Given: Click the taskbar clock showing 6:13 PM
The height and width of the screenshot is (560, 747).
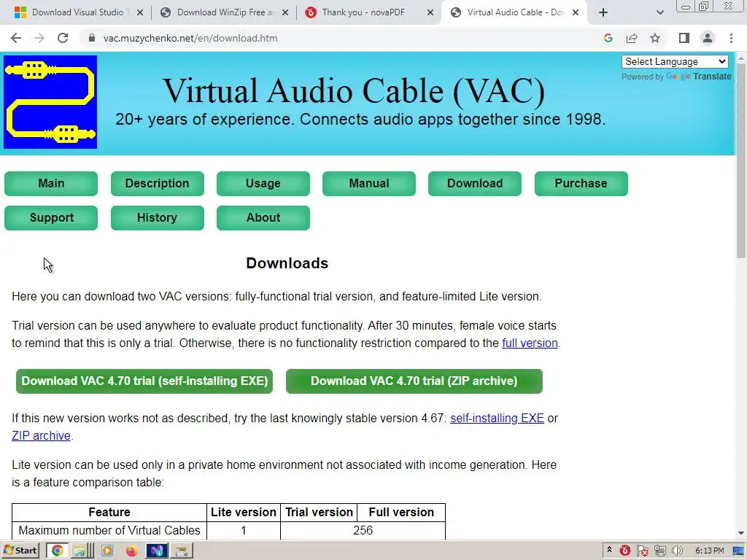Looking at the screenshot, I should [x=709, y=551].
